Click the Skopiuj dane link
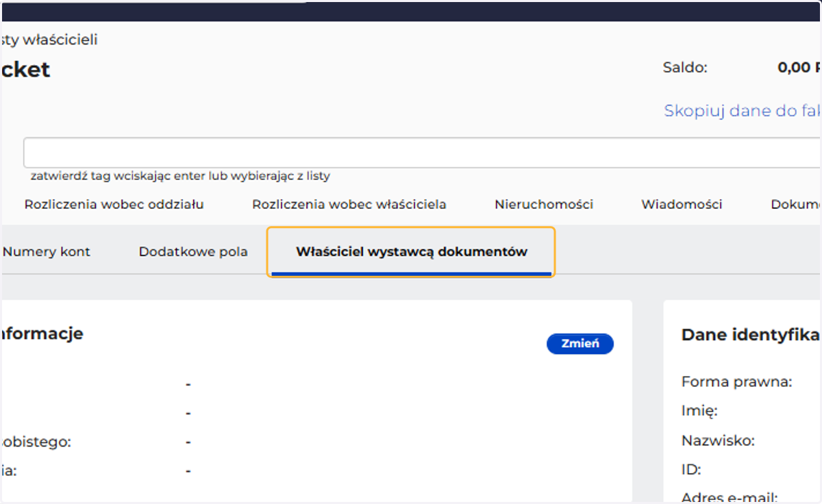 pos(743,111)
